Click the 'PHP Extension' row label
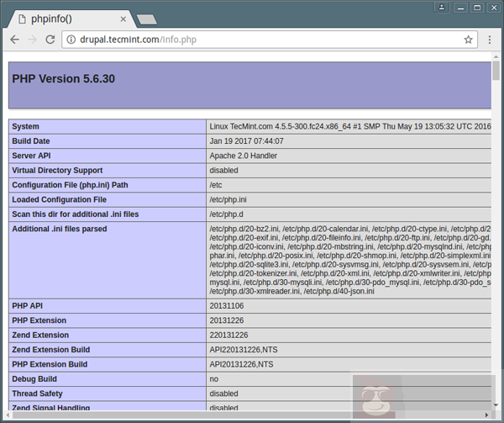Viewport: 504px width, 423px height. tap(39, 320)
